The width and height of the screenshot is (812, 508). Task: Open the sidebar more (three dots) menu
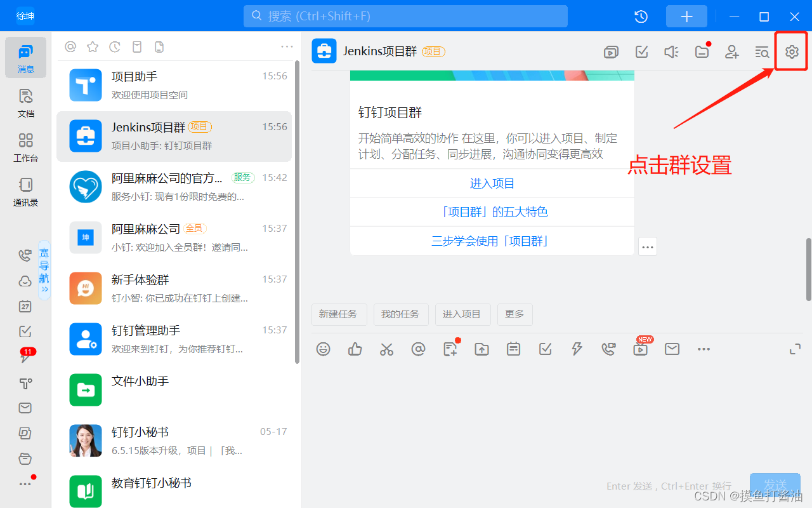tap(25, 483)
